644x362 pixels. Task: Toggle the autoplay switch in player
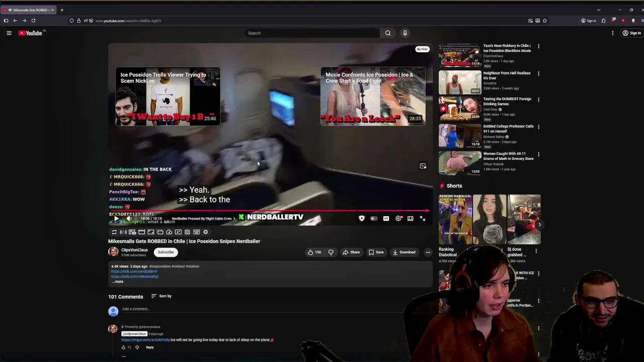pos(374,219)
